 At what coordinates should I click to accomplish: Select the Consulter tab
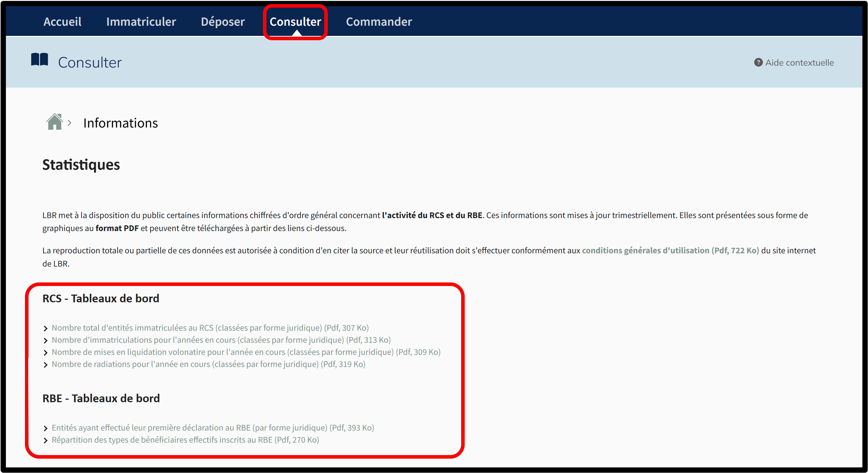tap(295, 21)
